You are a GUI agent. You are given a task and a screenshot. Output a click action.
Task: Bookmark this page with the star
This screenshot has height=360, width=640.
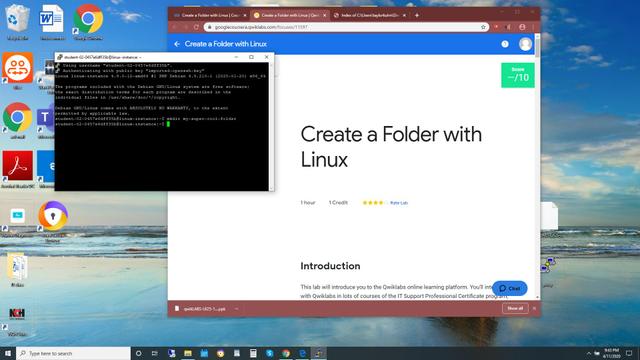click(x=483, y=27)
